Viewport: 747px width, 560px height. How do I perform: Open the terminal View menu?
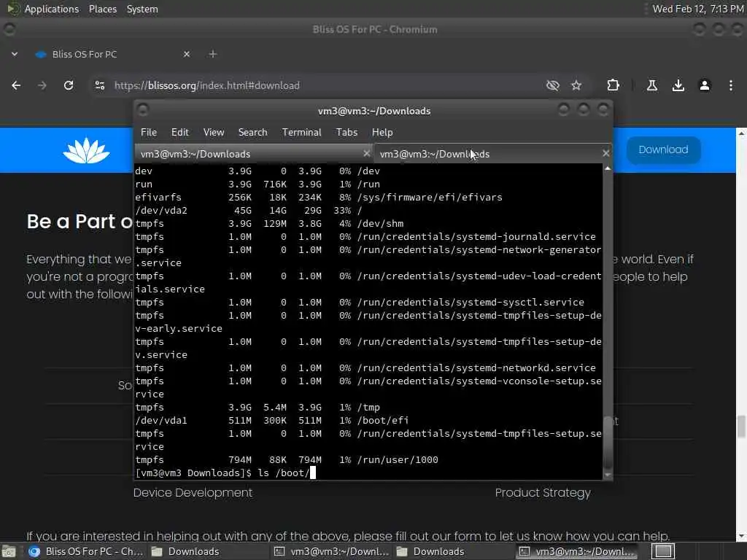click(x=214, y=132)
